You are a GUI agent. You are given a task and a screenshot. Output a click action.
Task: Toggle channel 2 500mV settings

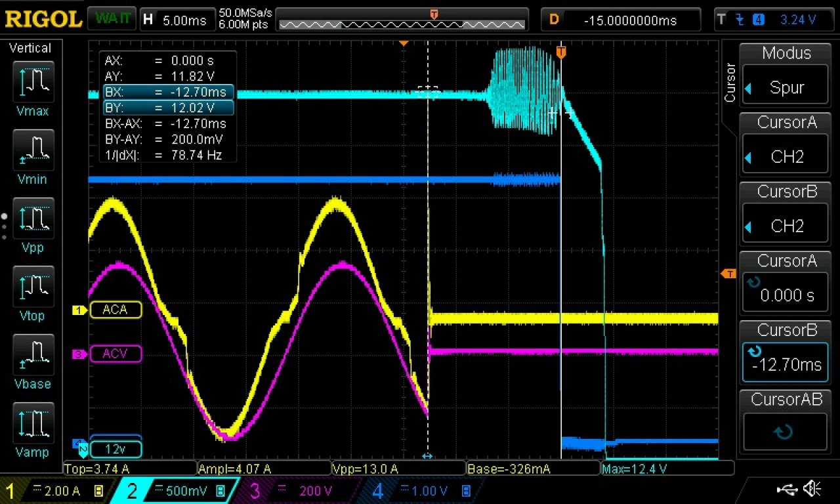pos(177,491)
